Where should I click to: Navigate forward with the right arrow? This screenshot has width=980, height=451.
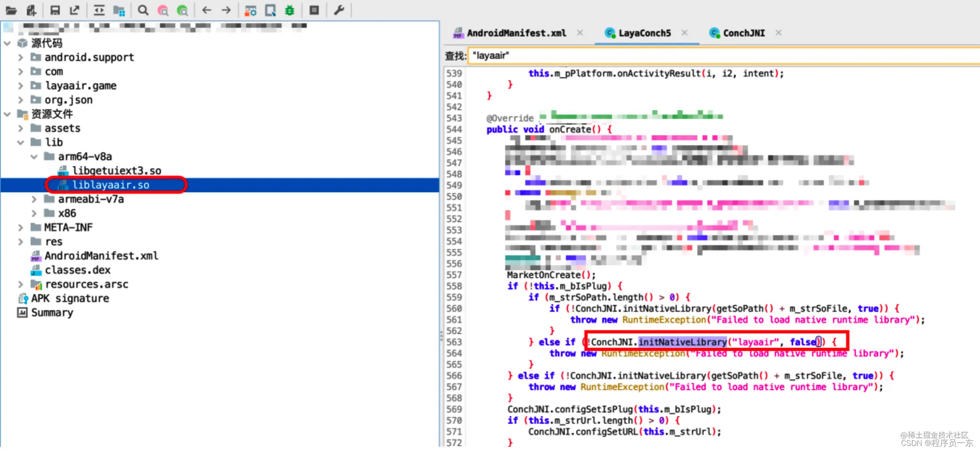coord(226,10)
